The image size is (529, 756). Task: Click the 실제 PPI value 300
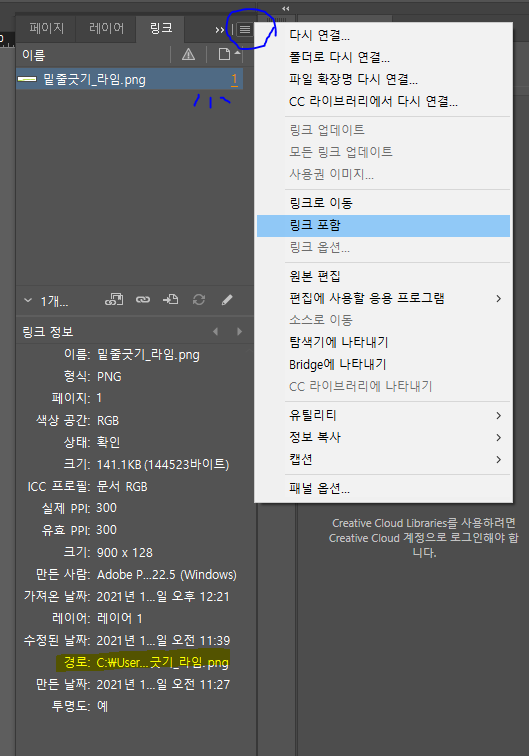107,508
